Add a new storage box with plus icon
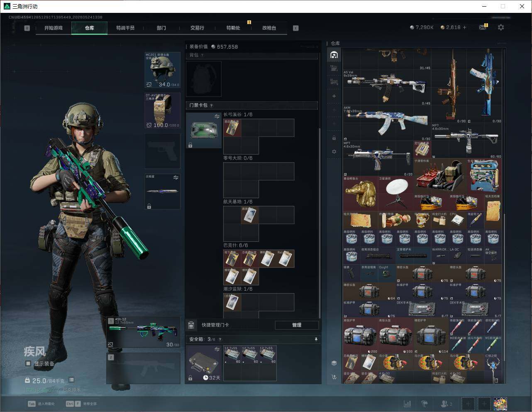This screenshot has width=532, height=412. pos(334,96)
